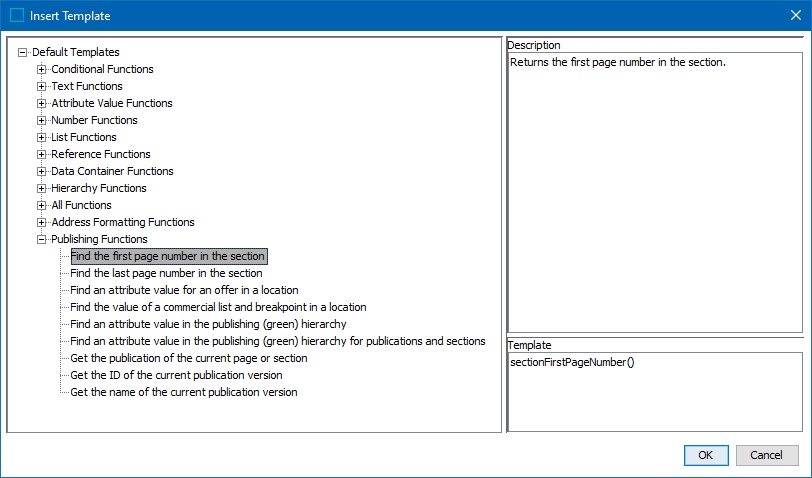Expand the Number Functions node
Viewport: 812px width, 478px height.
41,121
